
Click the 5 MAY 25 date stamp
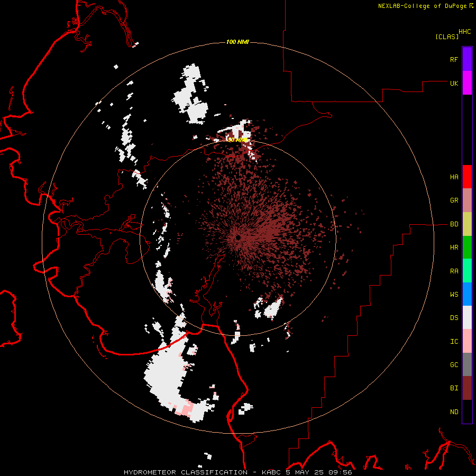(306, 472)
